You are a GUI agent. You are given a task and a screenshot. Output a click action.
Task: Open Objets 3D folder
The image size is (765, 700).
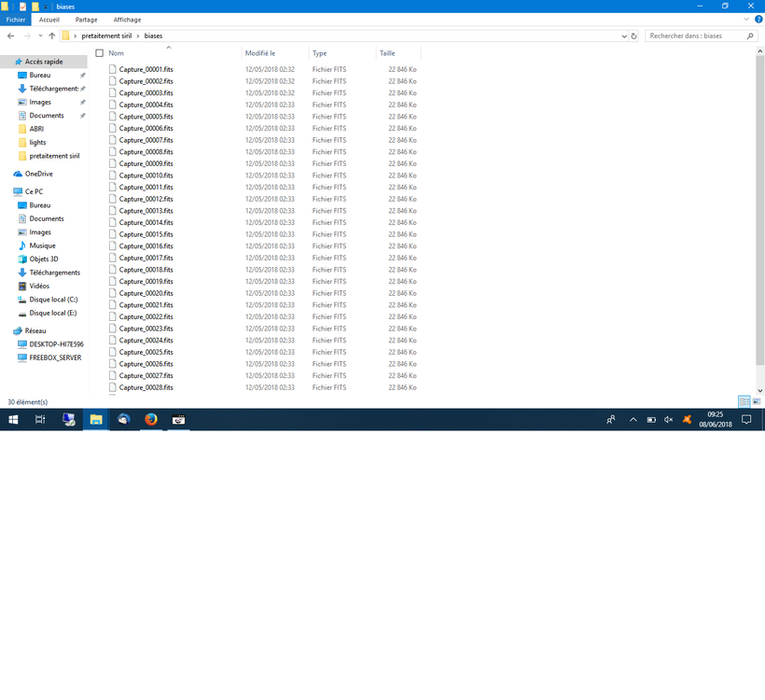click(44, 259)
